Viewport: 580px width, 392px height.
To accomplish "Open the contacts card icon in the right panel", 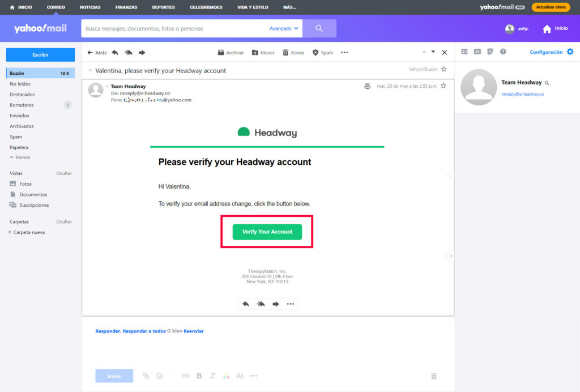I will pos(464,52).
